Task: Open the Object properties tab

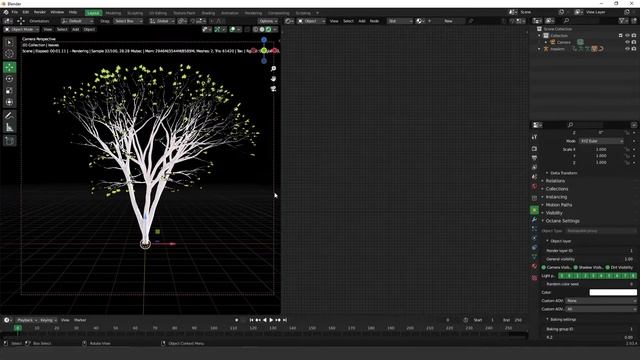Action: (534, 210)
